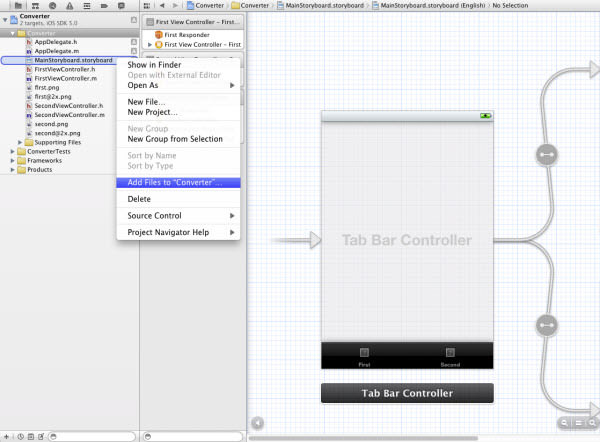Click Converter project in jump bar
600x442 pixels.
click(205, 5)
